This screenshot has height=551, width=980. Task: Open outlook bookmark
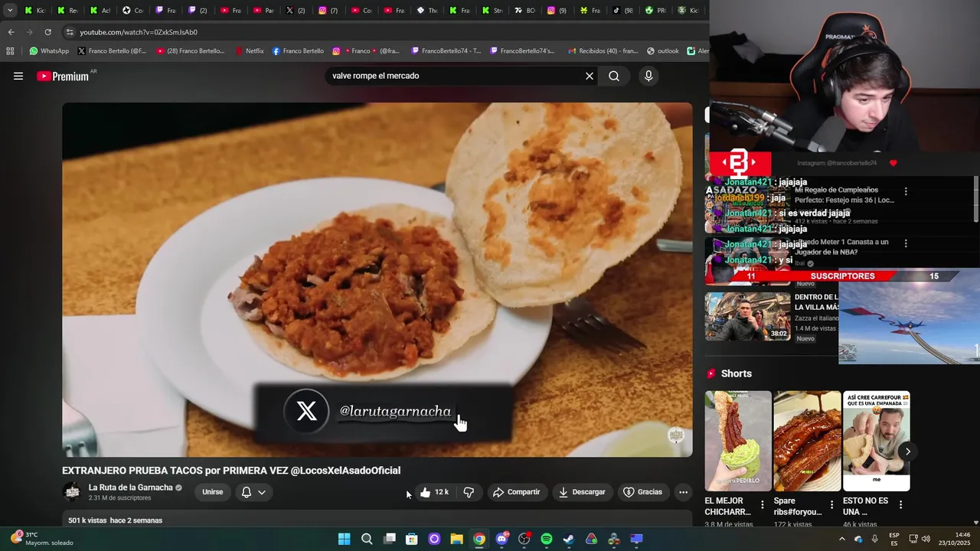click(x=663, y=51)
